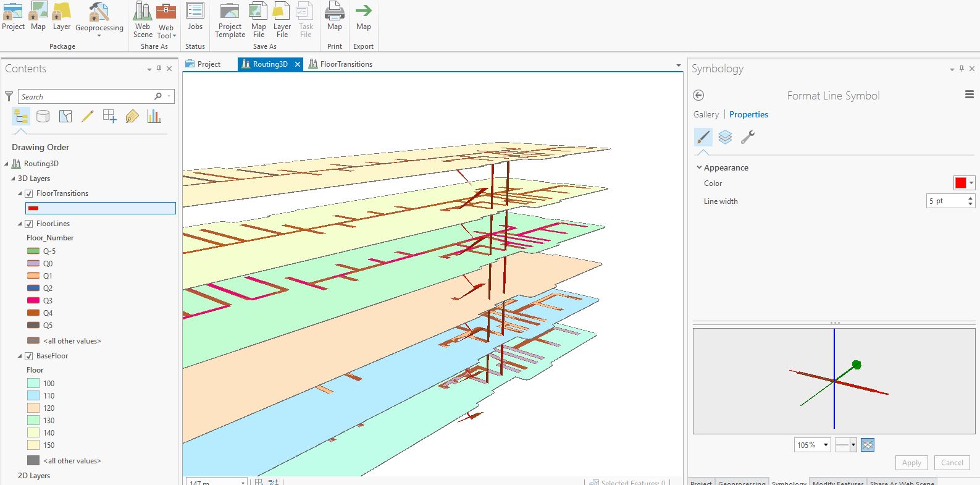Click the back arrow in Symbology pane
Viewport: 980px width, 485px height.
click(x=698, y=95)
